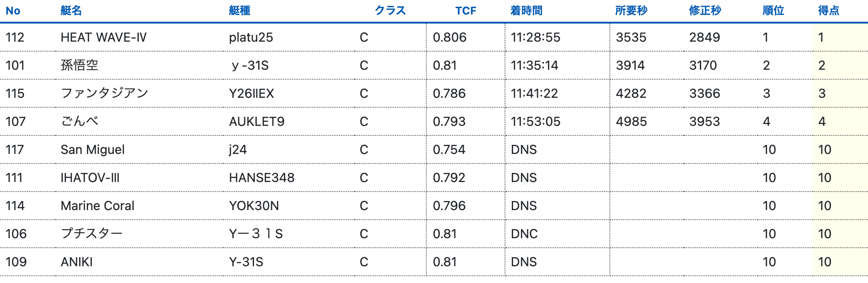Select the ファンタジアン row name

104,93
